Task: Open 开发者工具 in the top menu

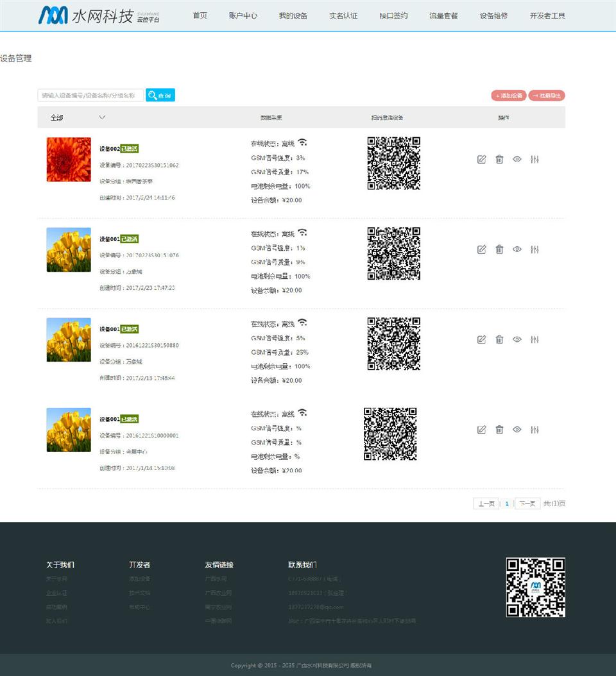Action: tap(547, 15)
